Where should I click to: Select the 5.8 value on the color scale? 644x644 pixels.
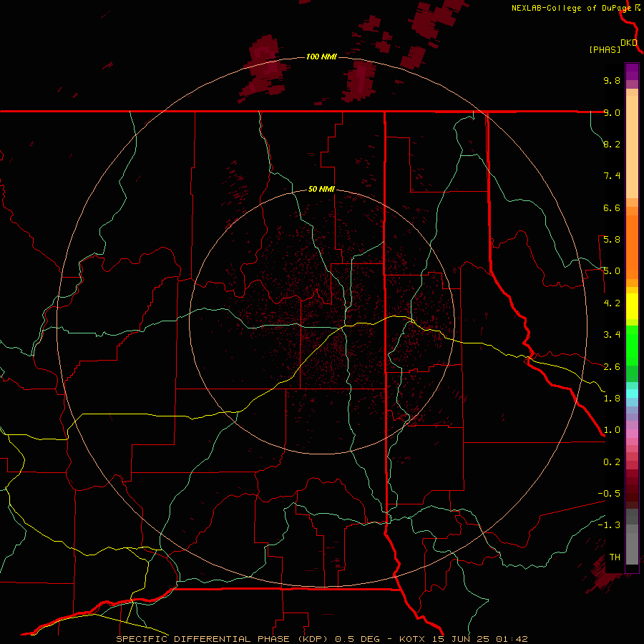coord(612,240)
